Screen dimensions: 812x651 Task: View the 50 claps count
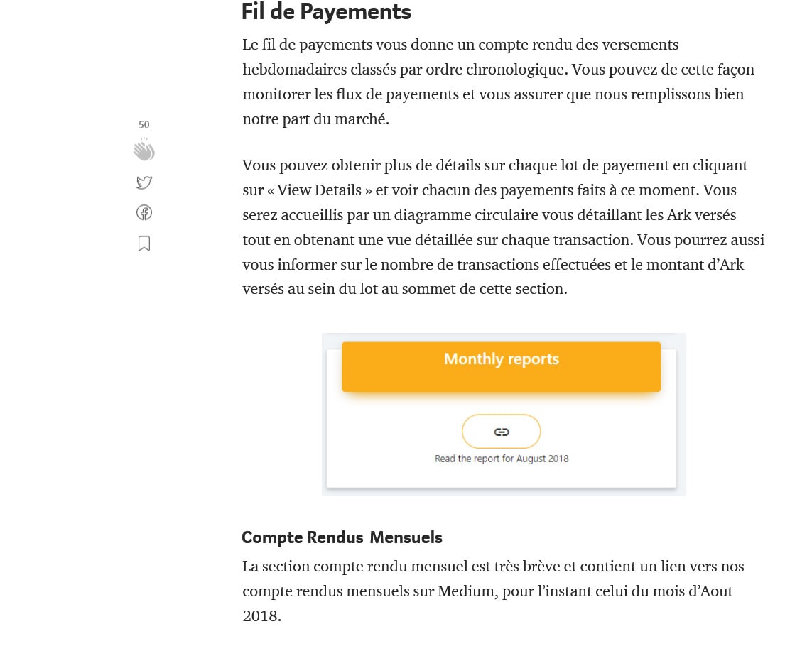[x=144, y=125]
